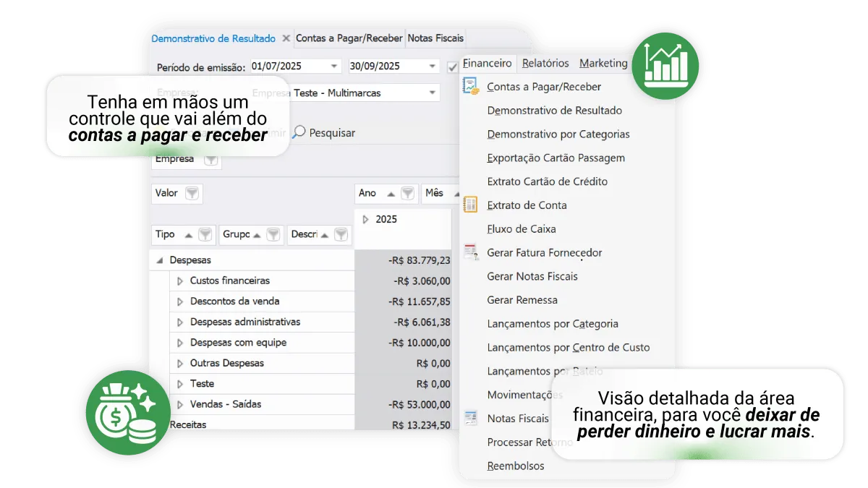This screenshot has height=488, width=868.
Task: Open the filter funnel on Grupo column
Action: pyautogui.click(x=273, y=234)
